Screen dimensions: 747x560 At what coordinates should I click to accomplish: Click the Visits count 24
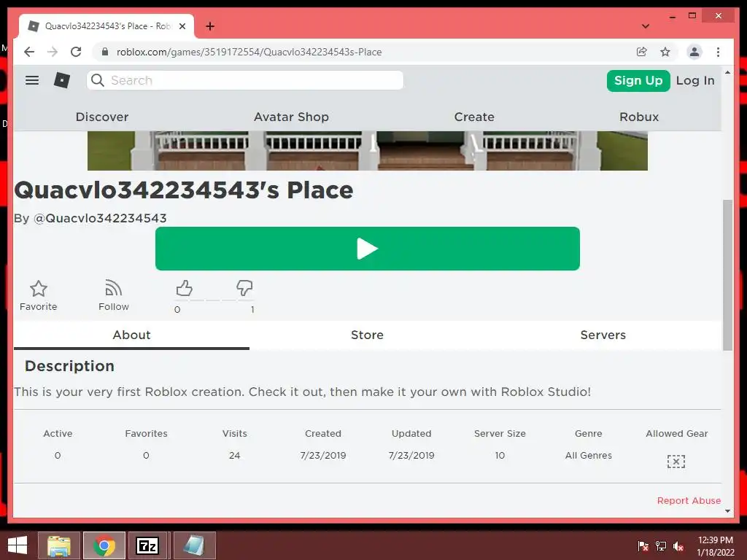[x=234, y=455]
